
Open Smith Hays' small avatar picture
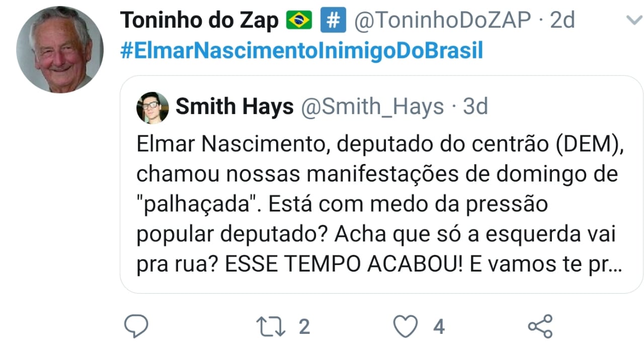(x=152, y=108)
